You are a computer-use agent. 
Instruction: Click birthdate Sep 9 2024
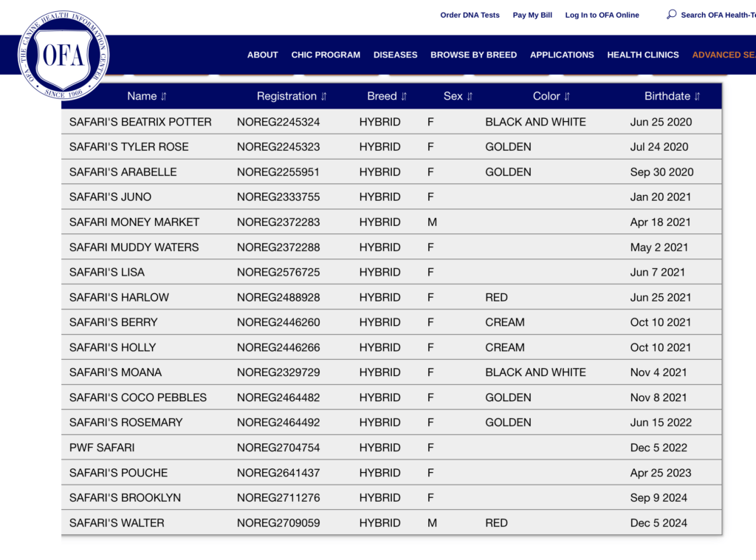pyautogui.click(x=659, y=498)
